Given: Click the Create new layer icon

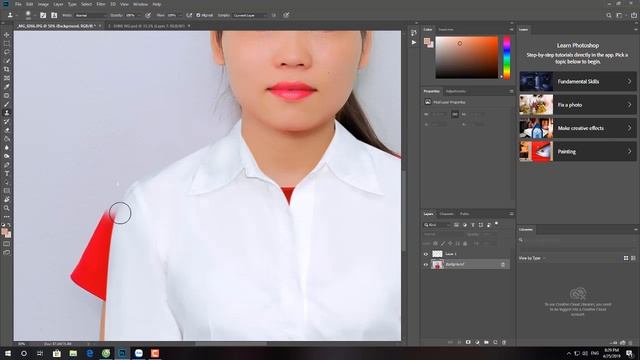Looking at the screenshot, I should coord(495,342).
